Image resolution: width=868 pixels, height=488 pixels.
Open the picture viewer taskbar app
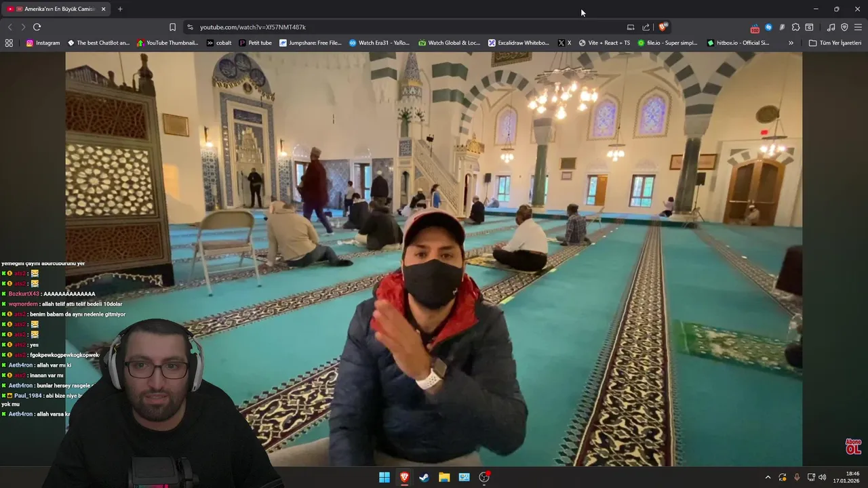[464, 477]
